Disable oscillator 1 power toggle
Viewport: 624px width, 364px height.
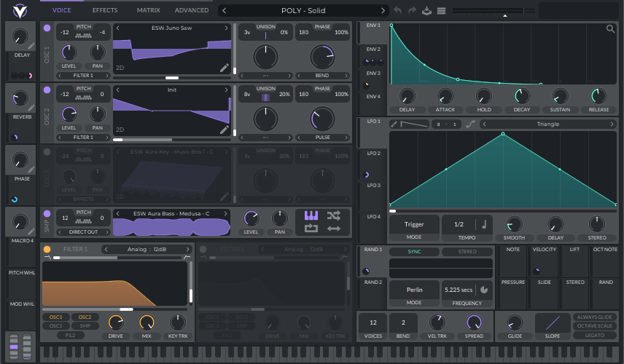coord(47,28)
